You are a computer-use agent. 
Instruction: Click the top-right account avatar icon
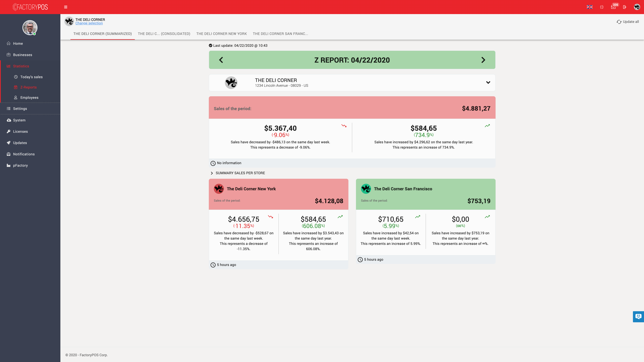(x=637, y=7)
